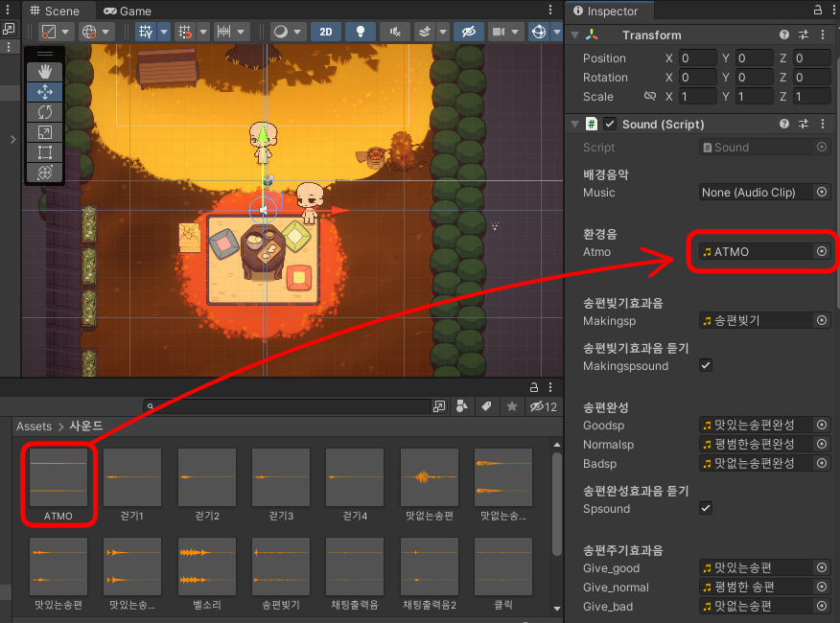Toggle scene visibility eye icon in toolbar
This screenshot has width=840, height=623.
468,32
